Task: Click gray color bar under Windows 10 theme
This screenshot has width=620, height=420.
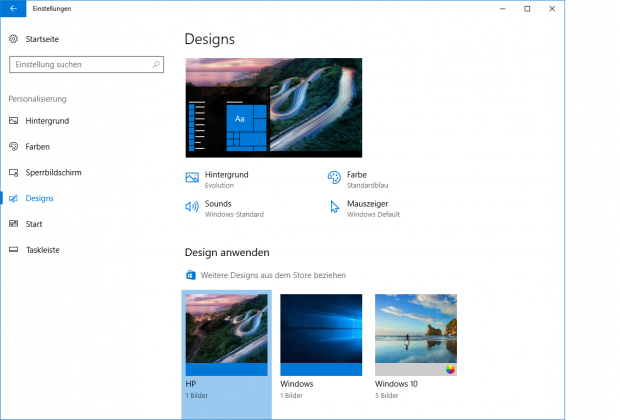Action: (x=416, y=369)
